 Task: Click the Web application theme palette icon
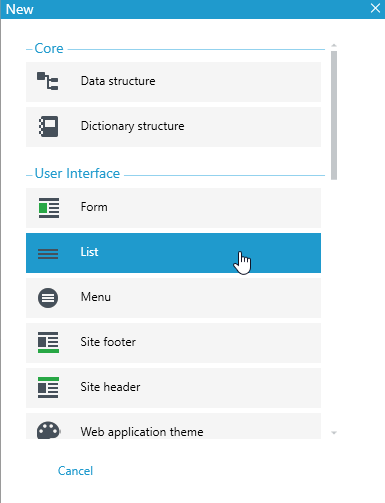pyautogui.click(x=48, y=431)
